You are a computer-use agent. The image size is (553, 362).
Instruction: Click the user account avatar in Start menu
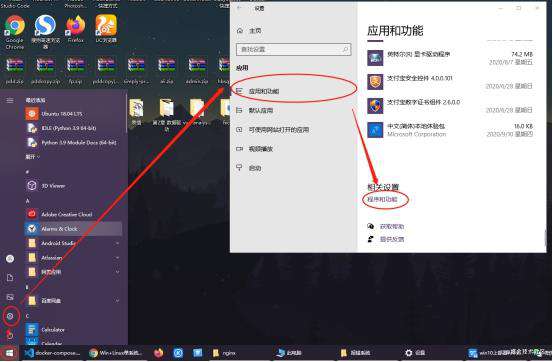[10, 259]
